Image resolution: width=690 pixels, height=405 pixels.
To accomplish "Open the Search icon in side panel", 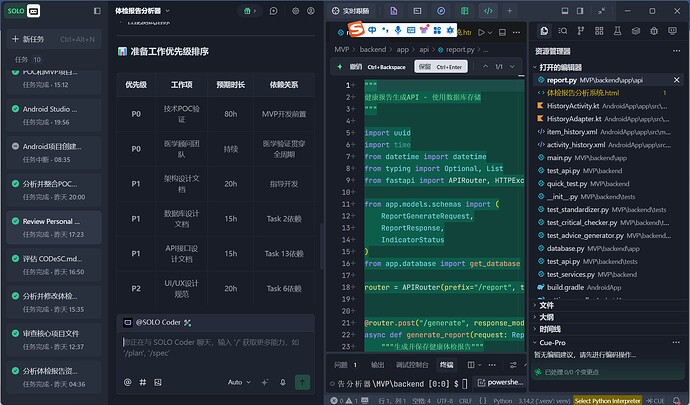I will [x=562, y=30].
